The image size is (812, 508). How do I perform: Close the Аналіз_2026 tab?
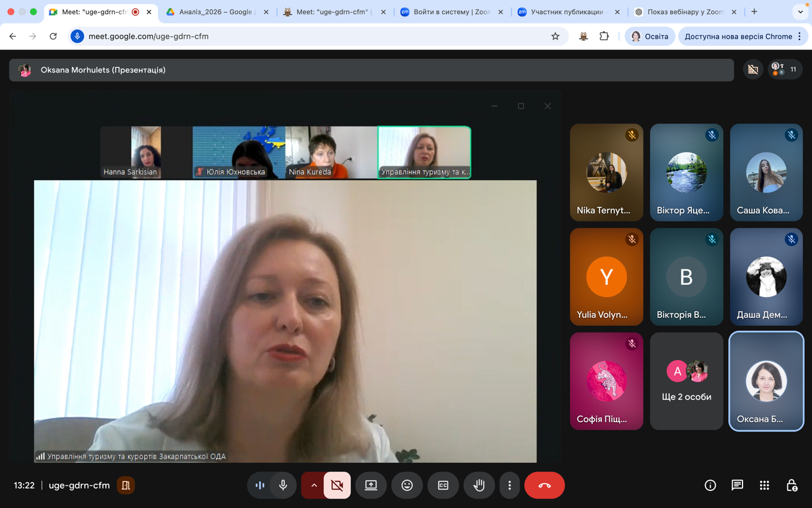pyautogui.click(x=266, y=12)
